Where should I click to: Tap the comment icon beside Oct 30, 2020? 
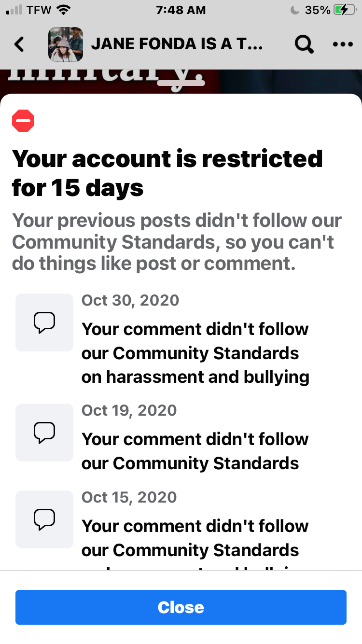(44, 322)
